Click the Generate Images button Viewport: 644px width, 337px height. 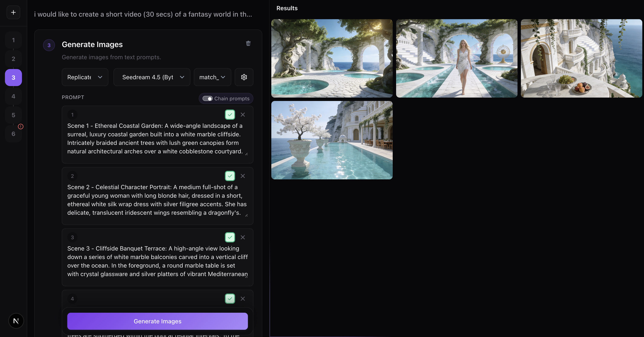pos(157,321)
